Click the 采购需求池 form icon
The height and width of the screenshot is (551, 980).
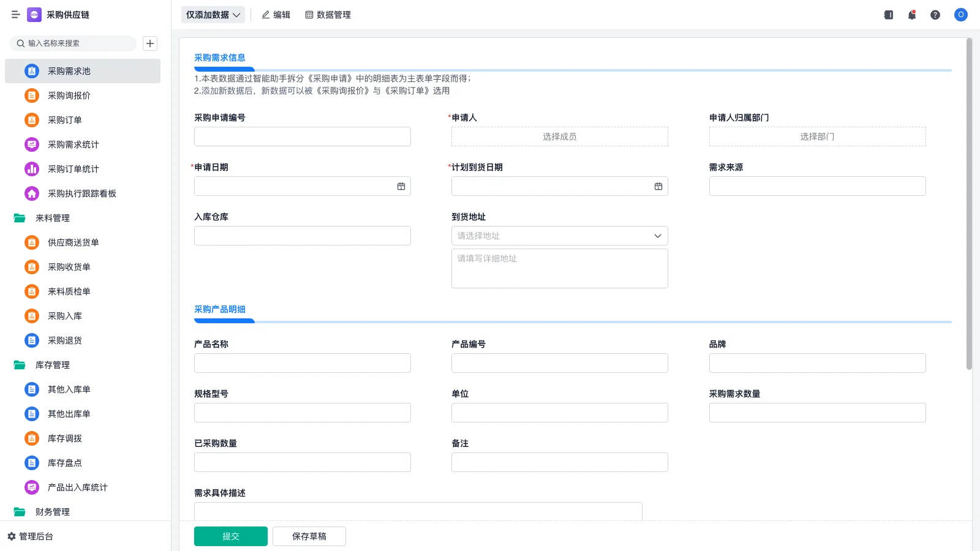tap(32, 71)
